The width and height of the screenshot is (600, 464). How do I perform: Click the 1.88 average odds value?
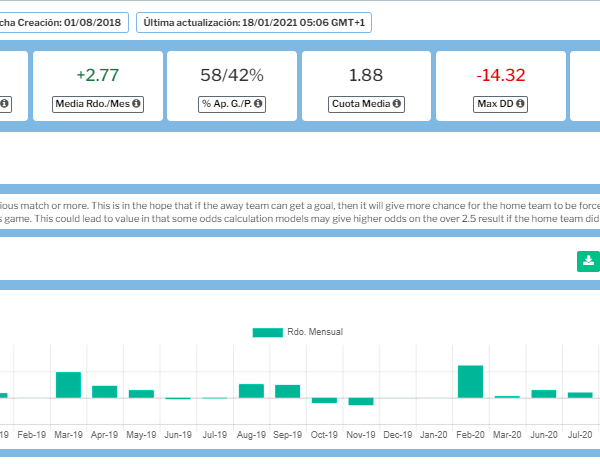click(366, 75)
